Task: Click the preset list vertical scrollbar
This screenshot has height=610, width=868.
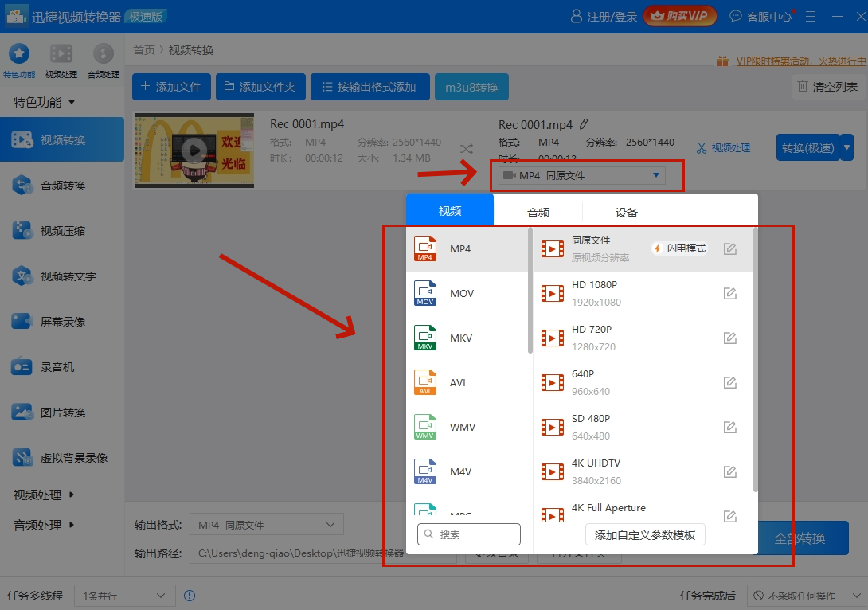Action: [x=755, y=358]
